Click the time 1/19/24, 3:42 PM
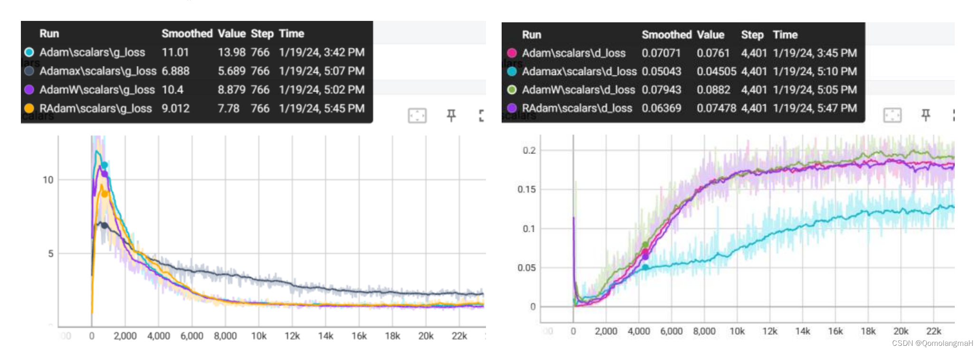 point(322,52)
